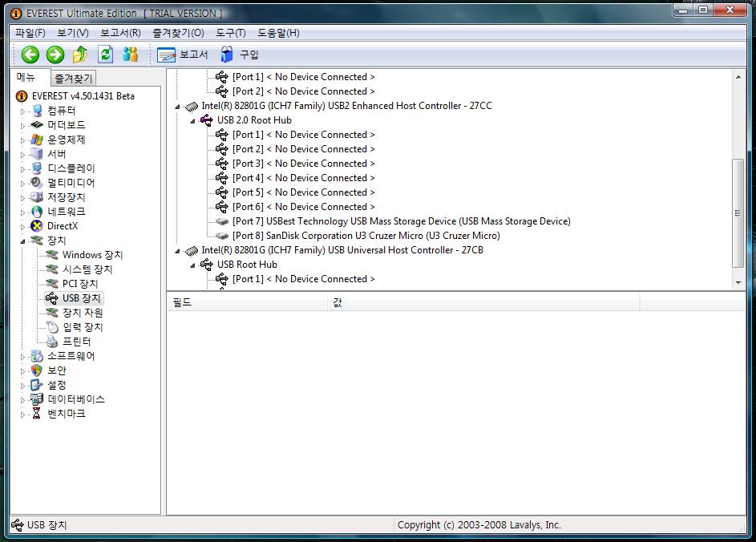Screen dimensions: 756x542
Task: Expand the 저장장치 tree node
Action: click(x=22, y=198)
